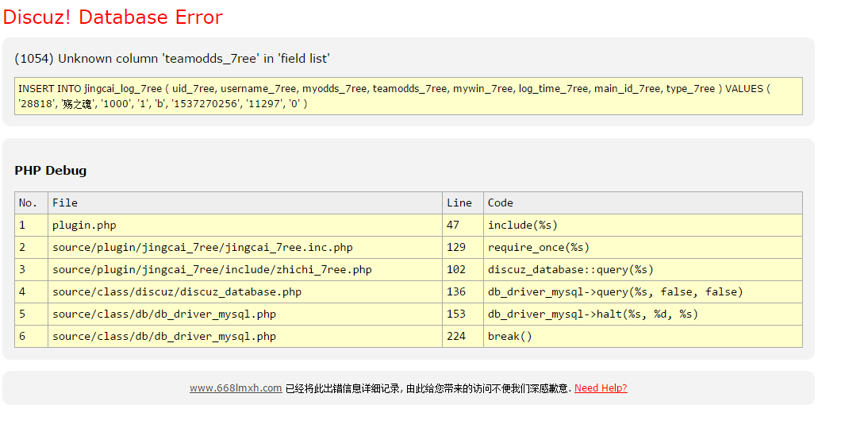
Task: Click the break() code cell
Action: [510, 337]
